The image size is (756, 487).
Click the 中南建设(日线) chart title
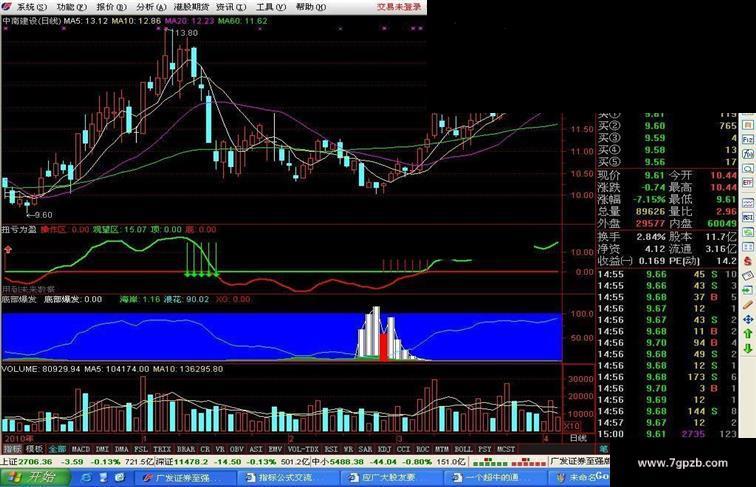[x=32, y=21]
